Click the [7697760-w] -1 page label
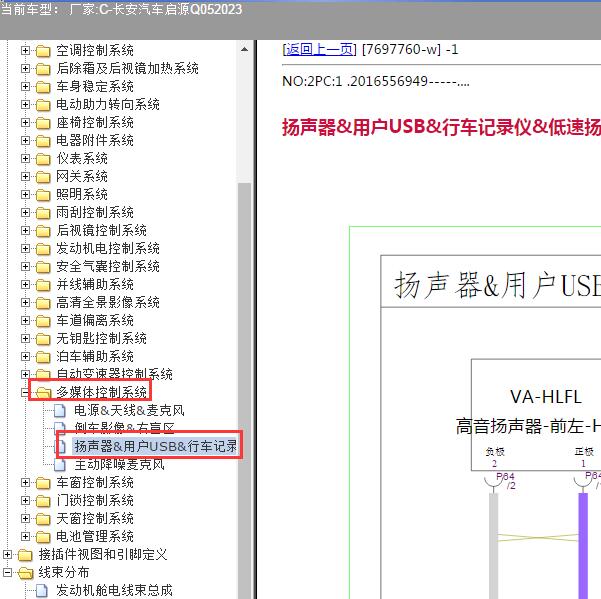Image resolution: width=601 pixels, height=599 pixels. (x=410, y=49)
